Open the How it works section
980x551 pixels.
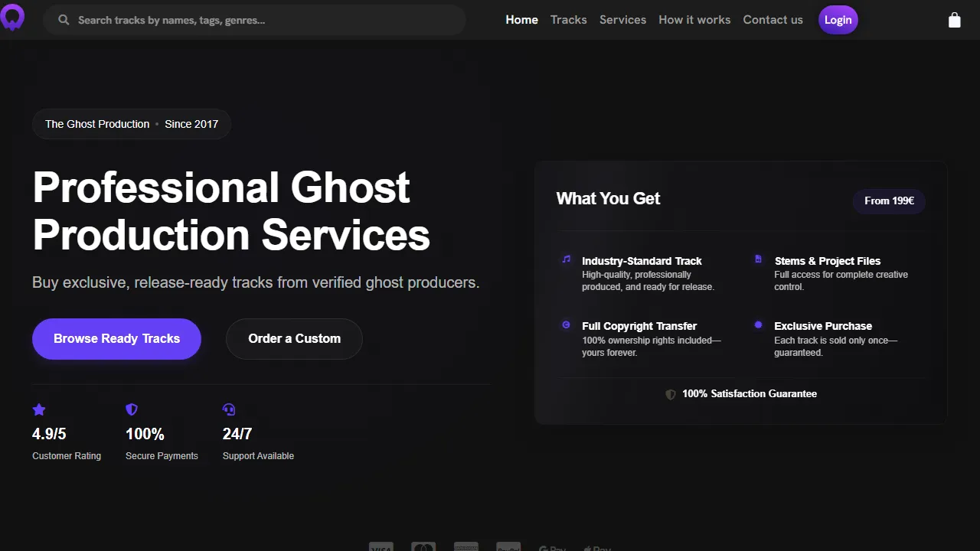click(x=694, y=19)
